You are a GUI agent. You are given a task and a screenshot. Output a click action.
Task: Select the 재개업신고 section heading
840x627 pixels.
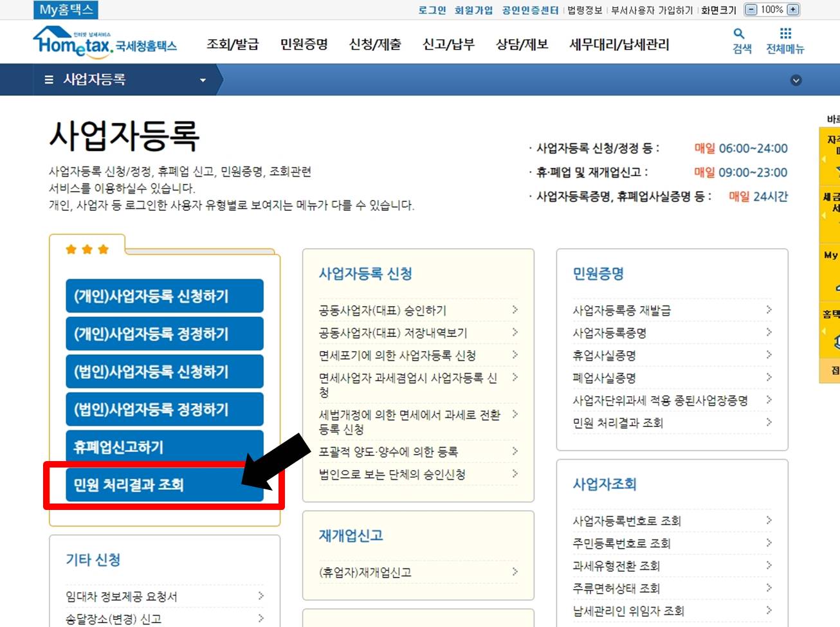351,536
